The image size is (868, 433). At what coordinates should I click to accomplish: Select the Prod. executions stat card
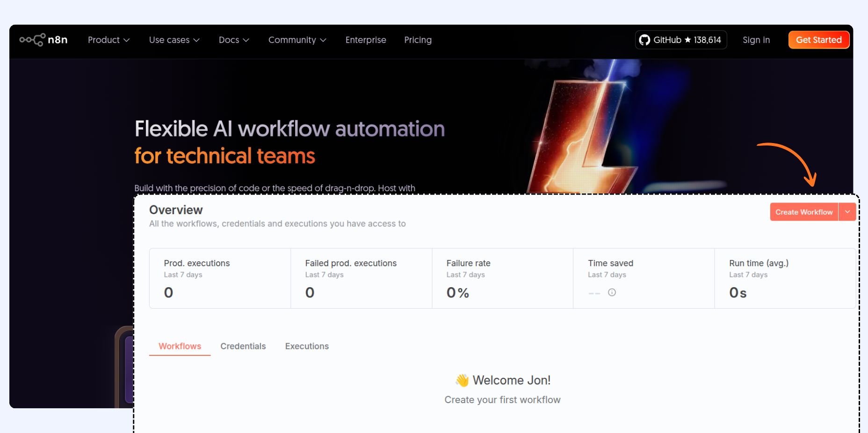[220, 278]
